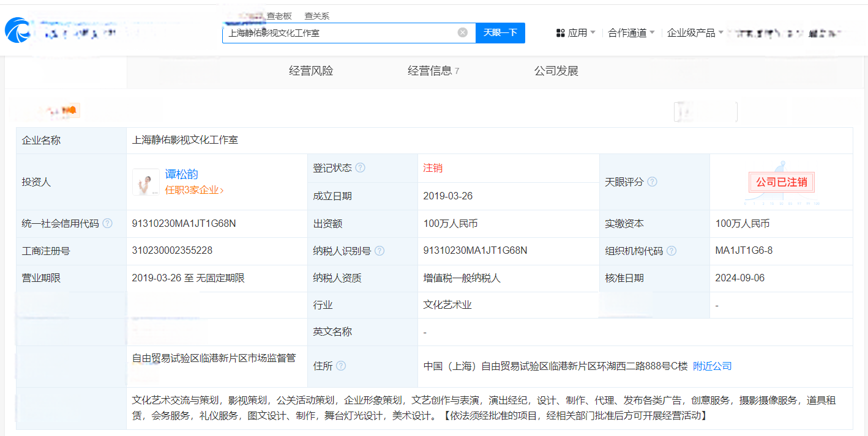Click the Tianyancha logo icon
The width and height of the screenshot is (868, 436).
pyautogui.click(x=18, y=31)
